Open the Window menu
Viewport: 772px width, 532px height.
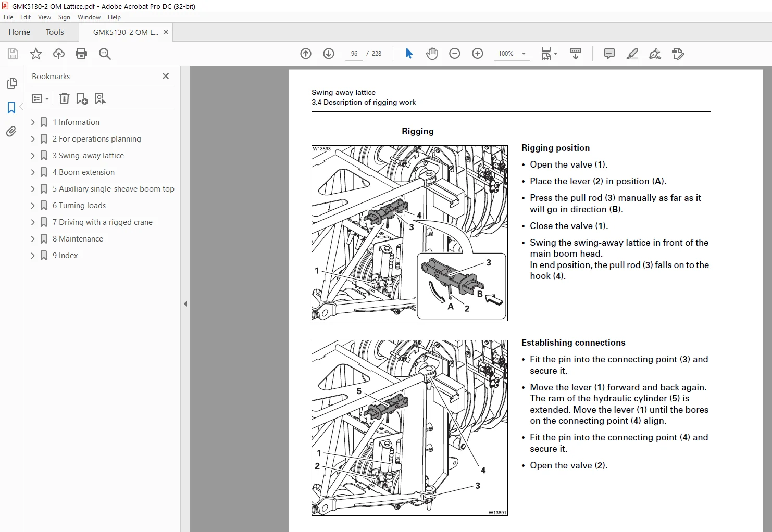[89, 17]
